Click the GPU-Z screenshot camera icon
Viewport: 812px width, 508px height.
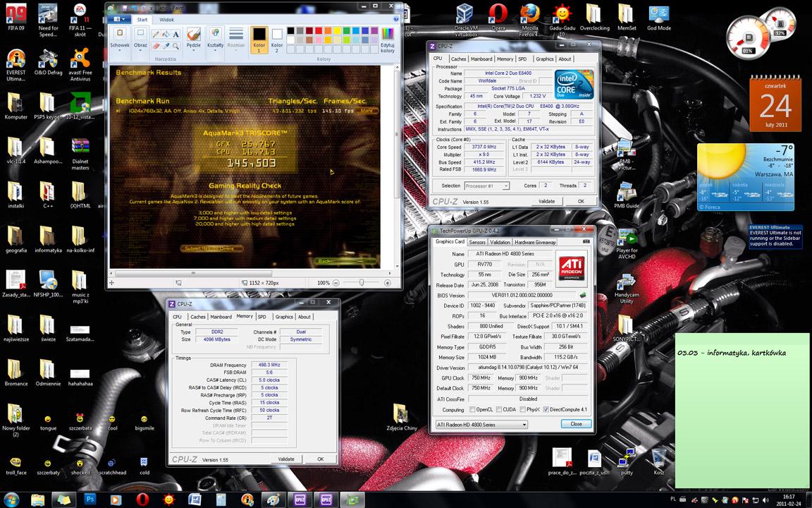click(x=586, y=241)
